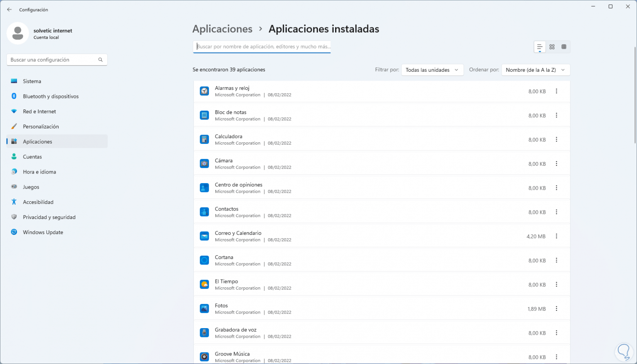This screenshot has height=364, width=637.
Task: Click the Alarmas y reloj app name
Action: 232,88
